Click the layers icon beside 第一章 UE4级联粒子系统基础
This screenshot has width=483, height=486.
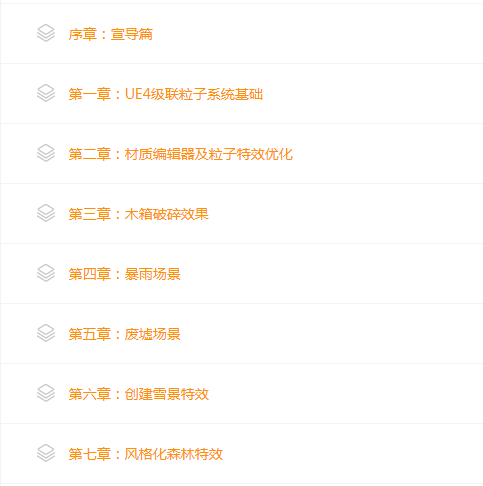coord(46,93)
